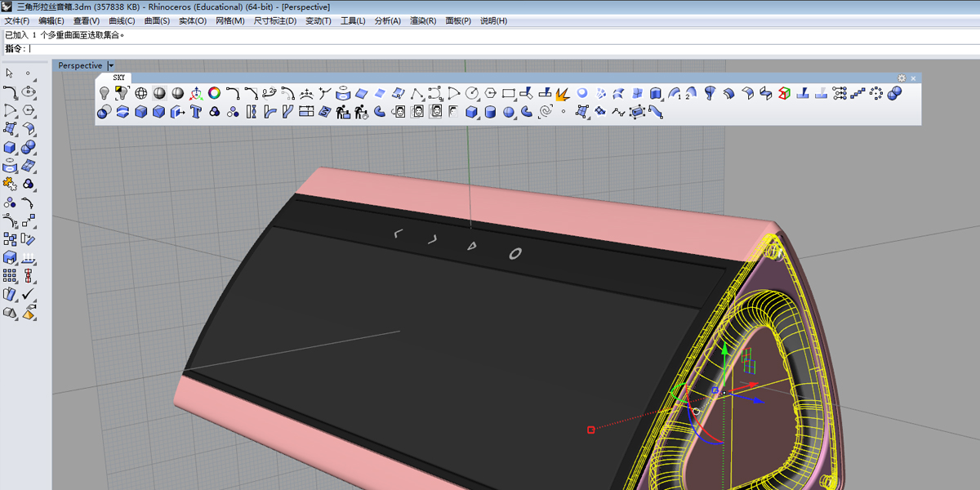Click the color wheel icon
The image size is (980, 490).
pos(214,93)
